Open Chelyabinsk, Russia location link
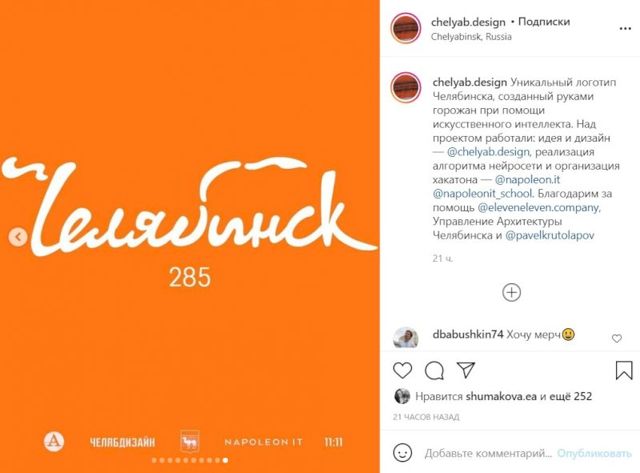 471,37
